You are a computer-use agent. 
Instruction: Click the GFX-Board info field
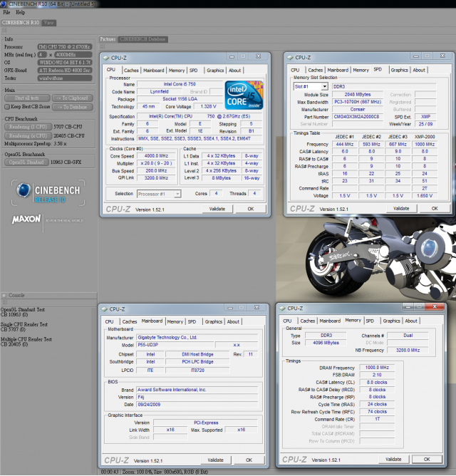point(65,71)
